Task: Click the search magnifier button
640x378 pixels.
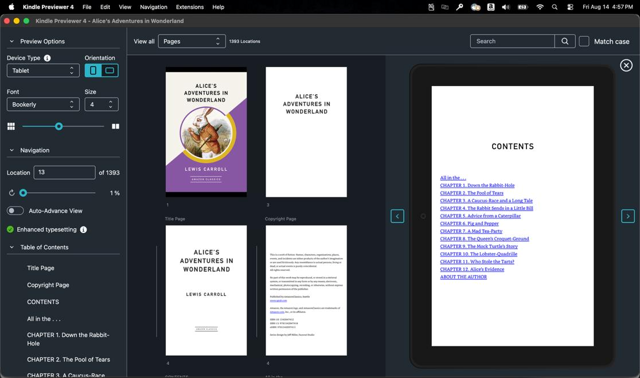Action: pos(565,41)
